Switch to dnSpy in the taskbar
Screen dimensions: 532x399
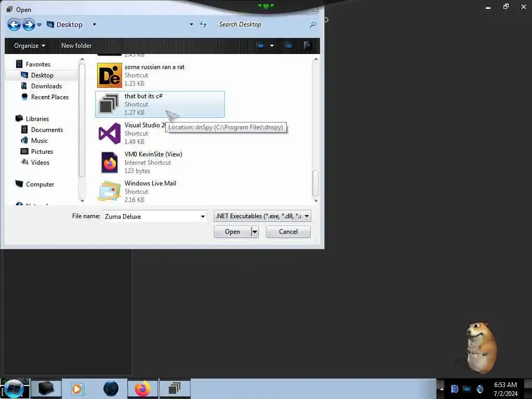coord(175,389)
